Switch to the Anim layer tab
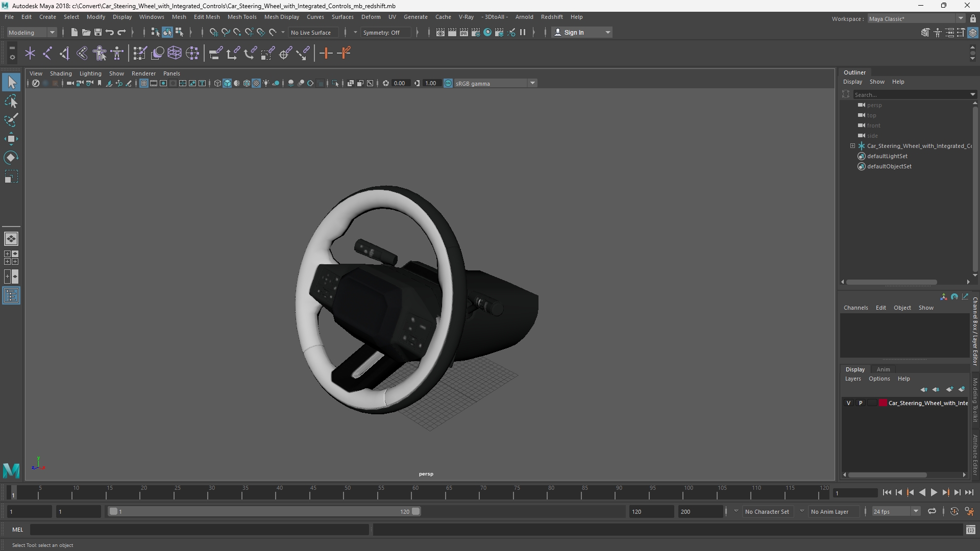980x551 pixels. click(883, 369)
